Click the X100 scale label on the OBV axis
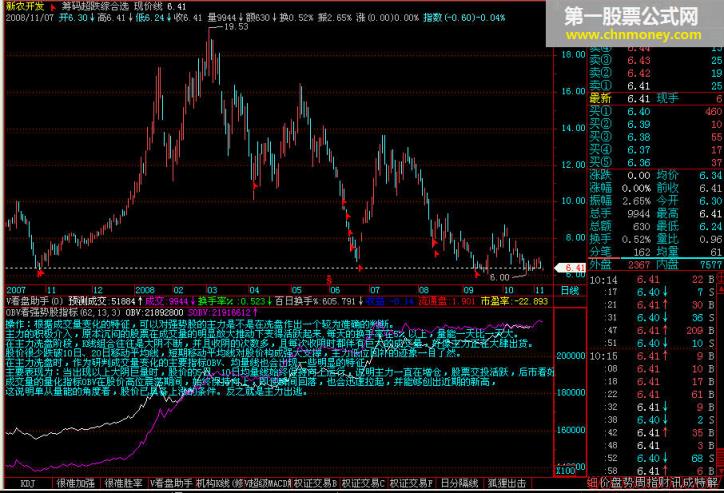The image size is (724, 493). [x=565, y=471]
